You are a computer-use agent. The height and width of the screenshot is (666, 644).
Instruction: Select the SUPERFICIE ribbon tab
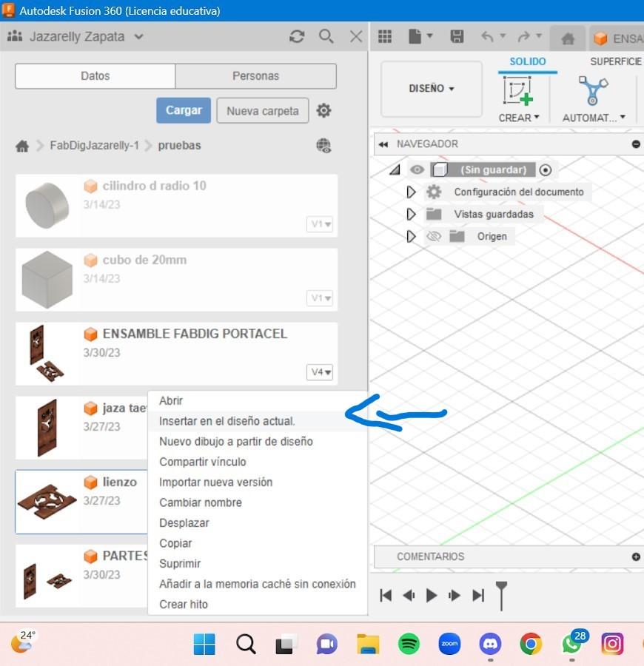pyautogui.click(x=616, y=61)
